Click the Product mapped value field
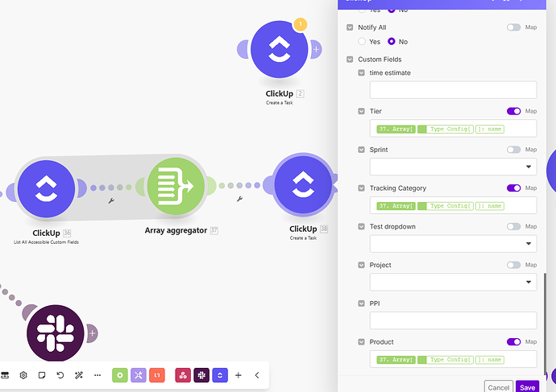This screenshot has height=392, width=556. [x=453, y=359]
